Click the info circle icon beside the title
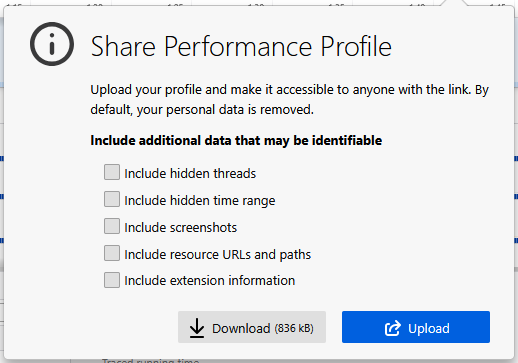This screenshot has width=518, height=363. [52, 44]
